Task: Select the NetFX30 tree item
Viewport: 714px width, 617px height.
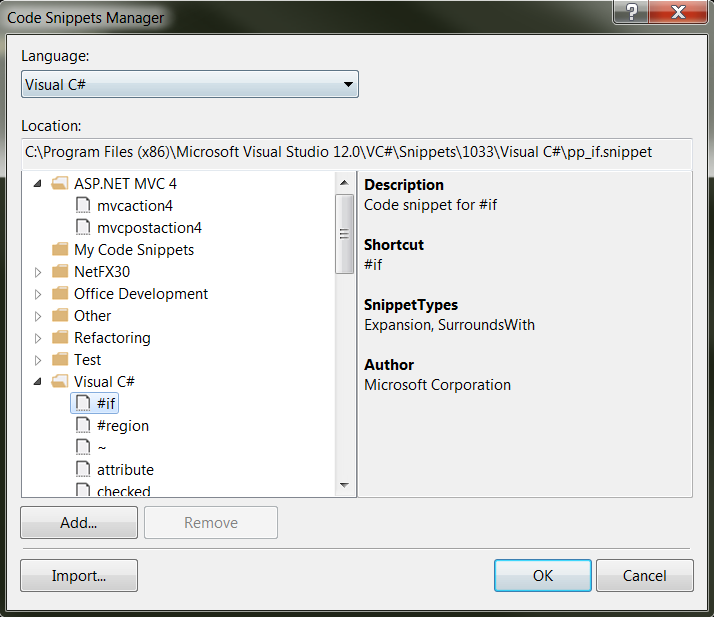Action: pyautogui.click(x=102, y=272)
